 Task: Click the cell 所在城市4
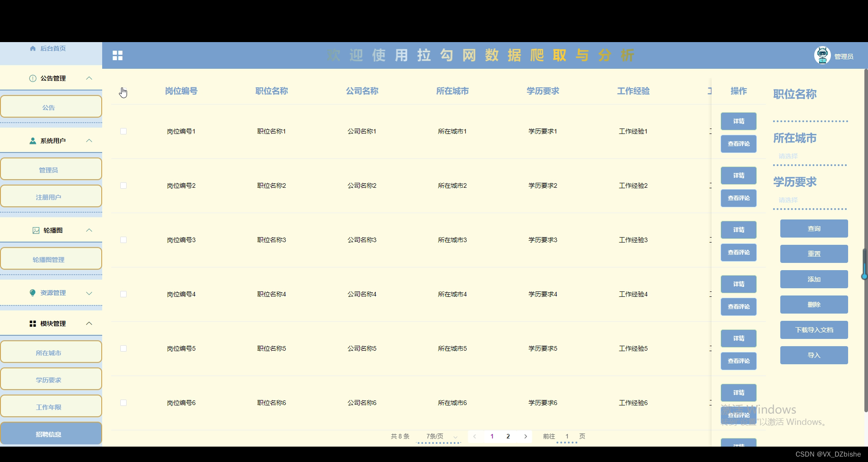(x=453, y=294)
